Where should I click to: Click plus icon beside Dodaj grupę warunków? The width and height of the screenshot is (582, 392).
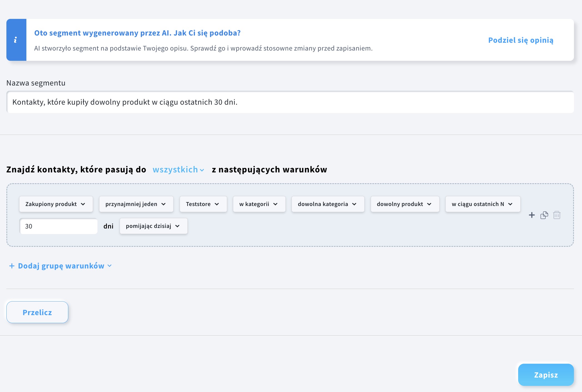pos(12,266)
